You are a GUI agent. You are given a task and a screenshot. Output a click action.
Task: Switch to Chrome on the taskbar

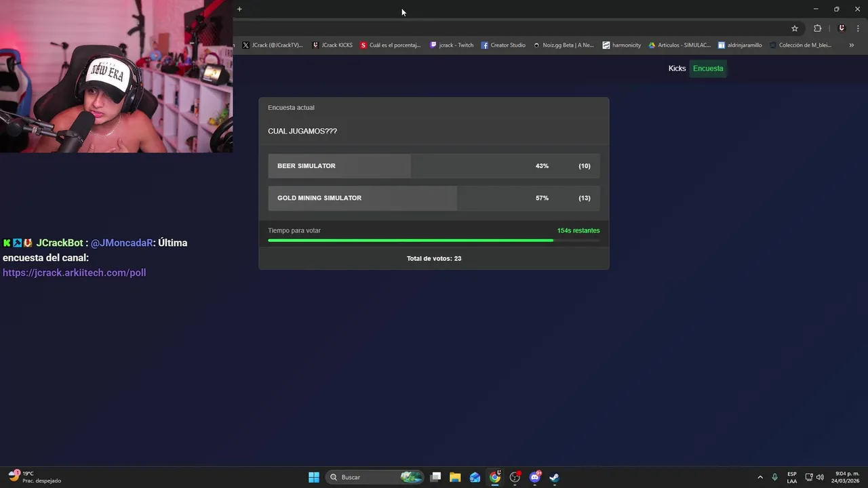pos(495,477)
